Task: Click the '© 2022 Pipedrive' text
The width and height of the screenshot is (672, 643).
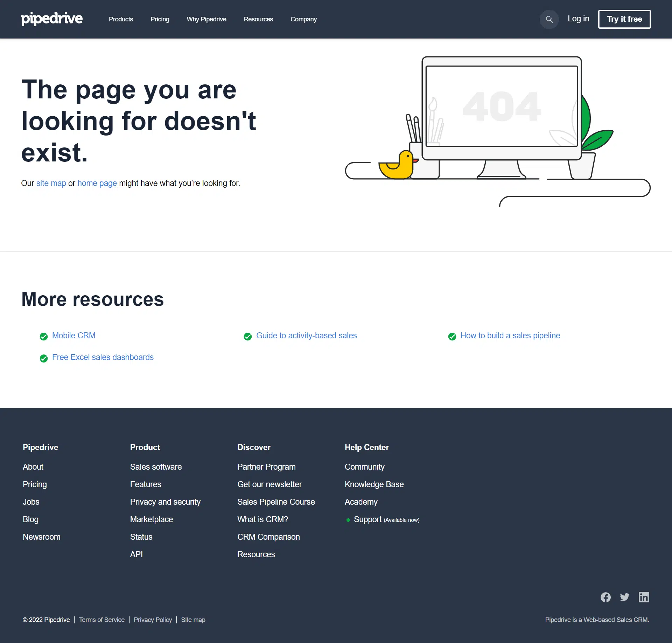Action: tap(46, 620)
